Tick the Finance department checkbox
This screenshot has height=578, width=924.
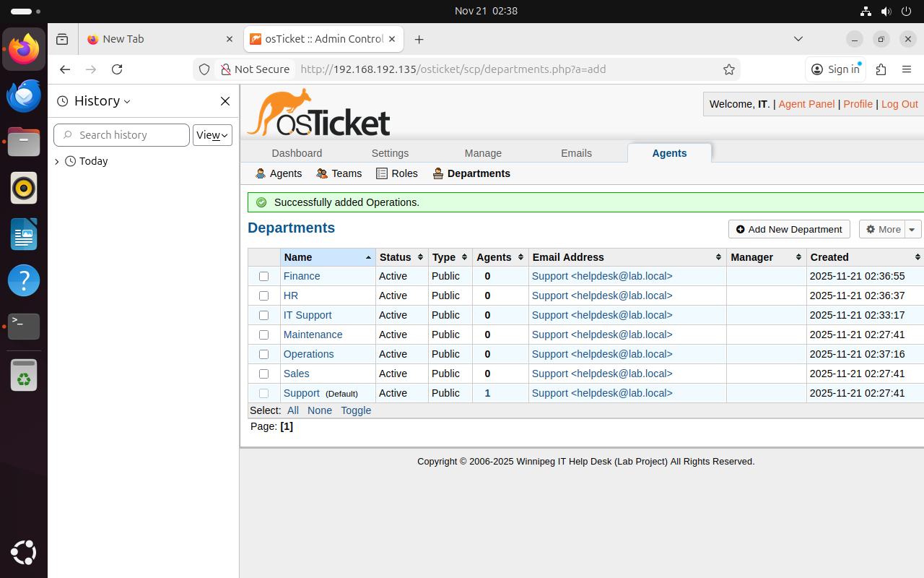(263, 276)
